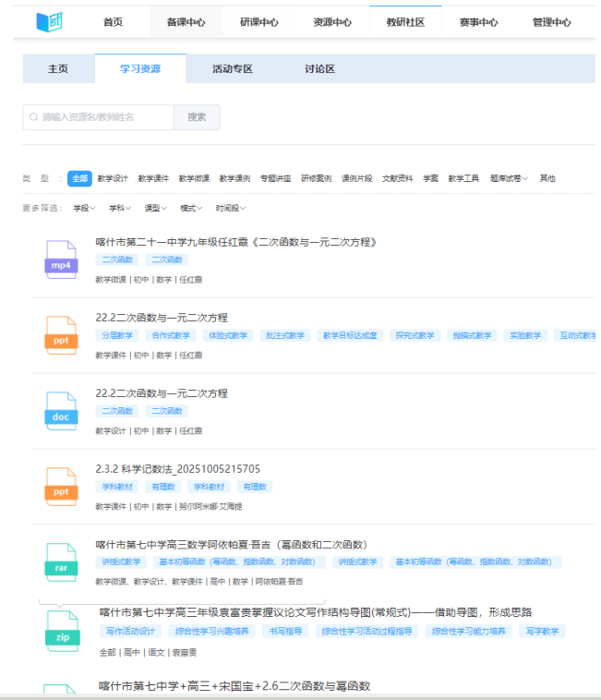Filter by 专题讲座 type
This screenshot has height=700, width=601.
pos(276,178)
